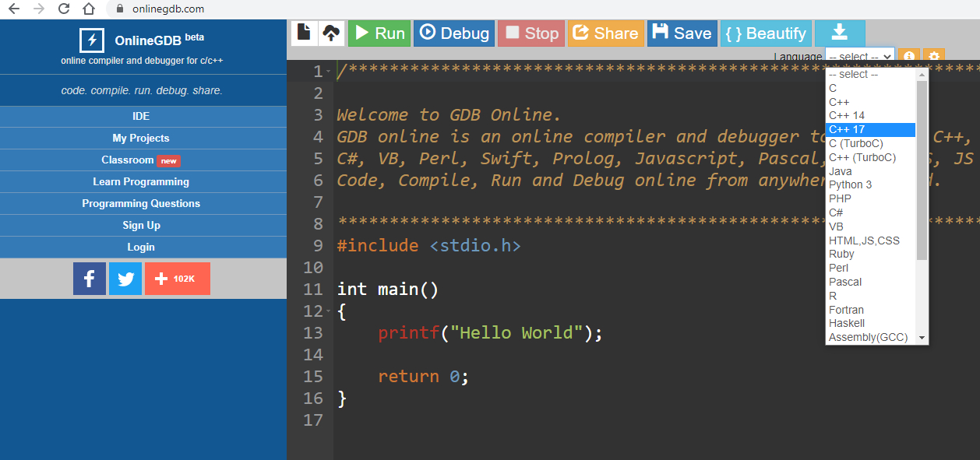
Task: Click the printf line of code
Action: pos(491,333)
